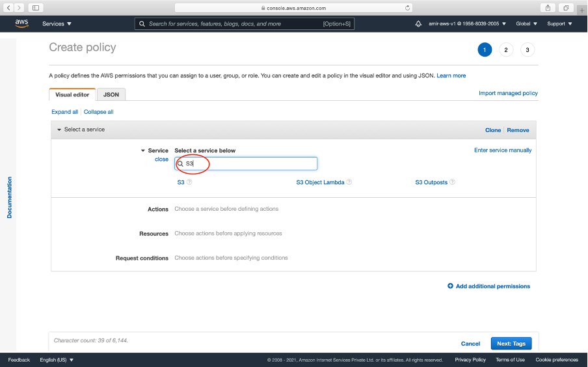The image size is (588, 367).
Task: Open the Global region dropdown
Action: tap(526, 23)
